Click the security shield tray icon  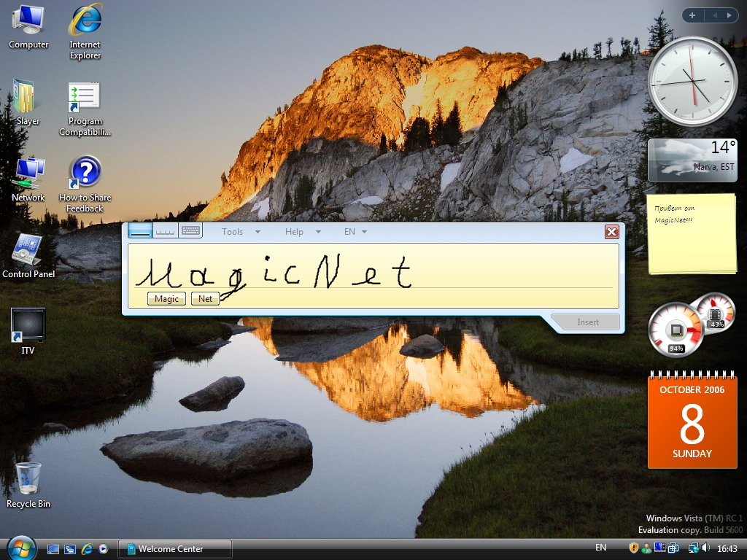[634, 548]
